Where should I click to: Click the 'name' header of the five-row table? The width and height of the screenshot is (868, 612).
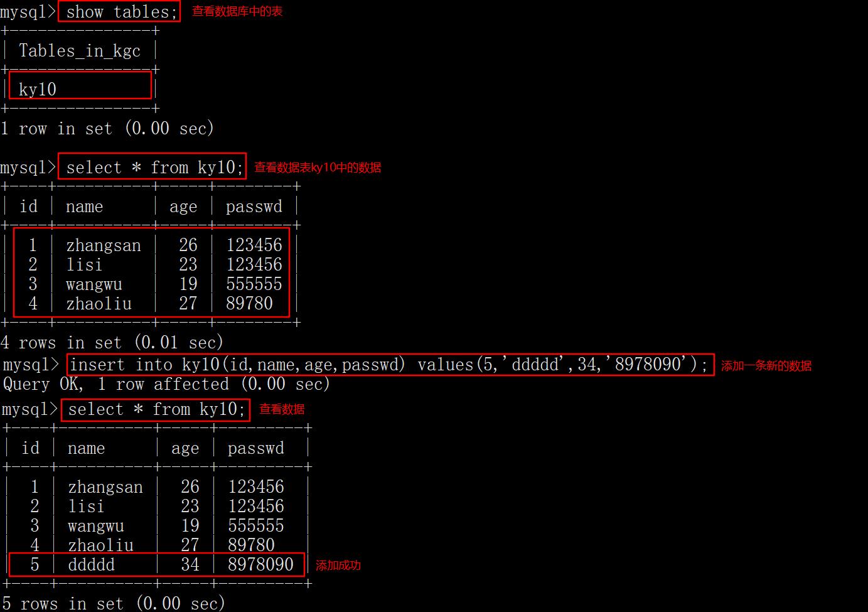point(86,448)
